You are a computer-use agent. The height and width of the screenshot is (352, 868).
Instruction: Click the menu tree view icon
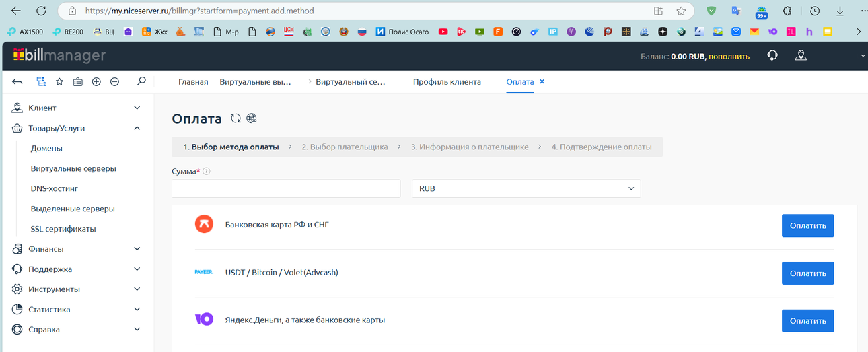coord(41,81)
